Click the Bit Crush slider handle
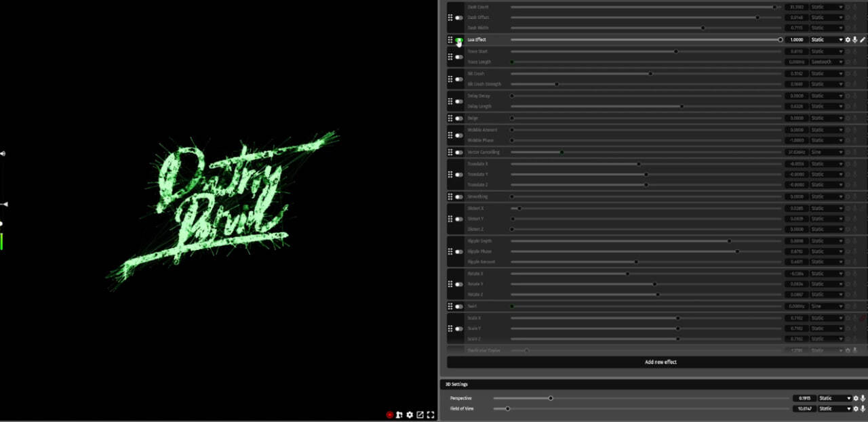Screen dimensions: 868x422 650,73
